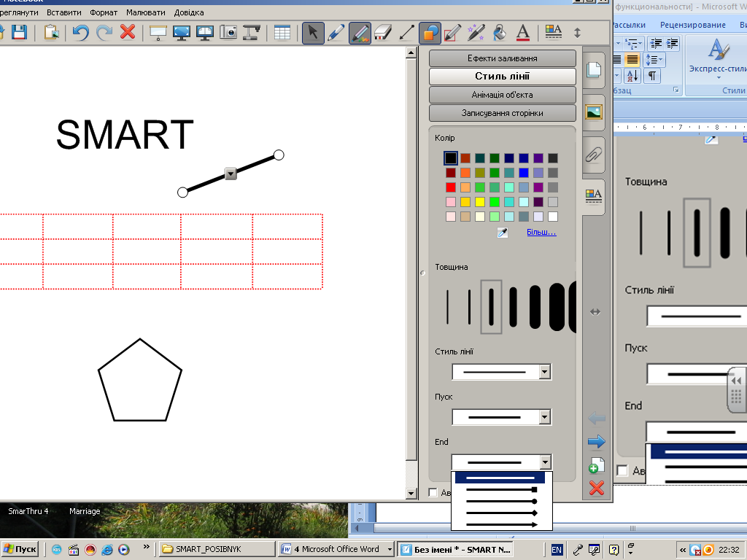Open the Анімація об'єкта section
Viewport: 747px width, 560px height.
pyautogui.click(x=502, y=95)
